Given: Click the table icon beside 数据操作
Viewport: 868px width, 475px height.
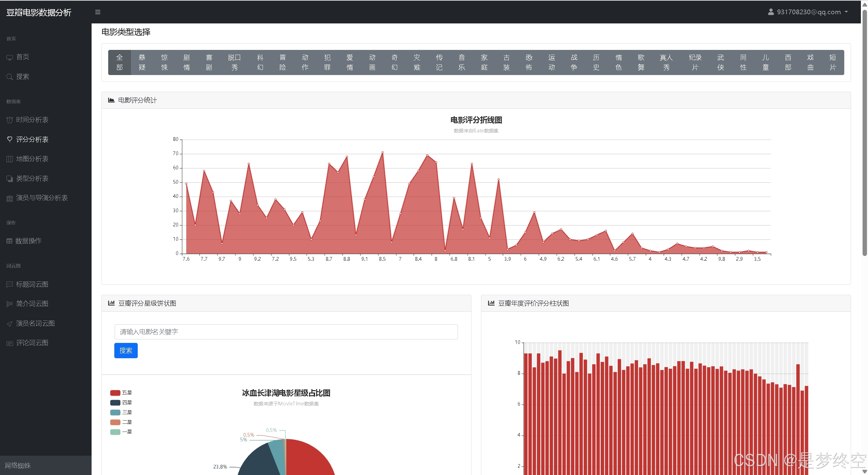Looking at the screenshot, I should click(9, 241).
